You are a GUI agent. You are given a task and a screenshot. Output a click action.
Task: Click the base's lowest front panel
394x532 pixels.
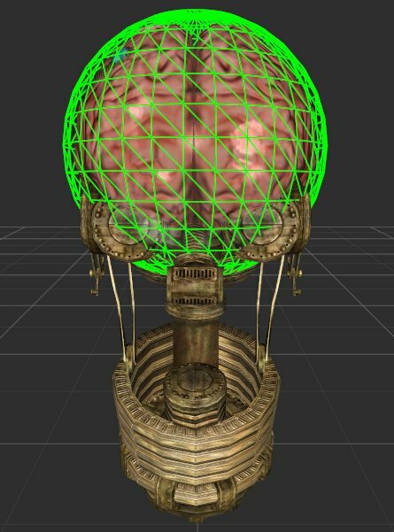pos(195,499)
